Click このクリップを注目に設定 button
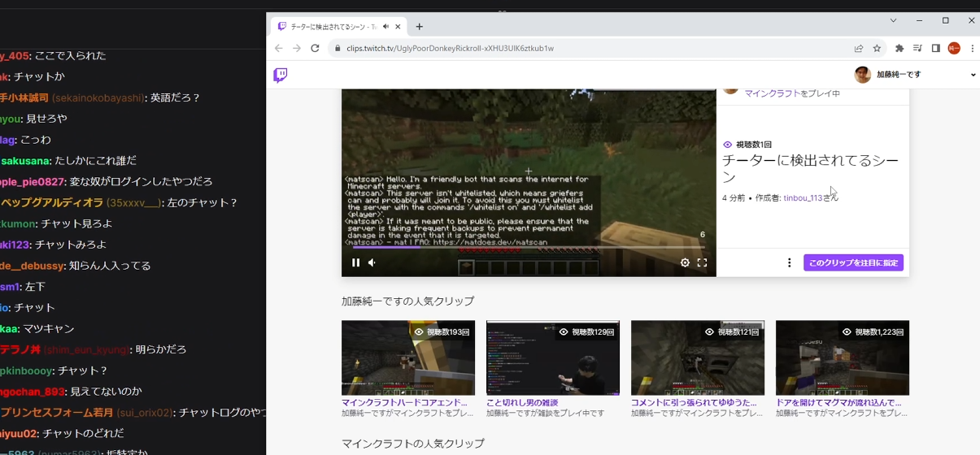Image resolution: width=980 pixels, height=455 pixels. tap(853, 262)
